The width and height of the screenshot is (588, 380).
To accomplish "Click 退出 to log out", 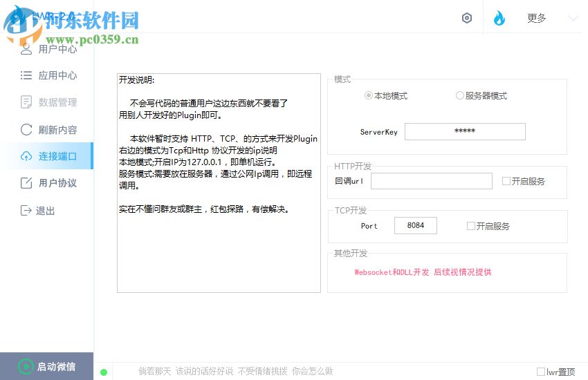I will click(x=46, y=211).
